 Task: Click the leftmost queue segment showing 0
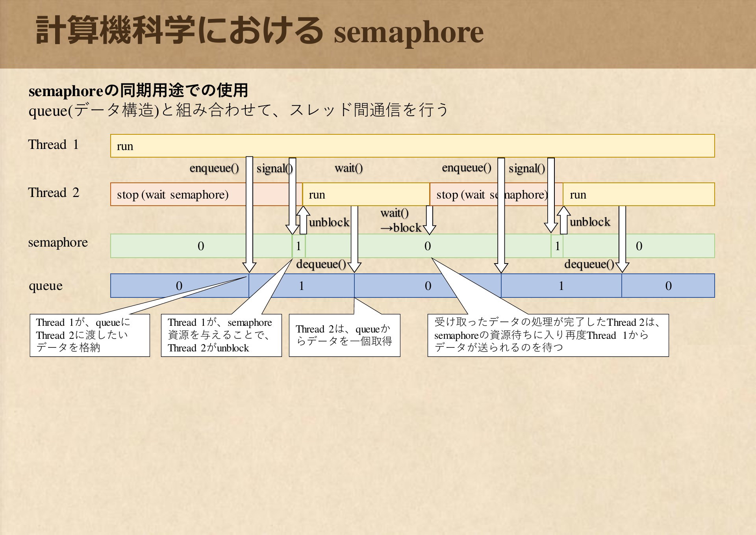(180, 286)
